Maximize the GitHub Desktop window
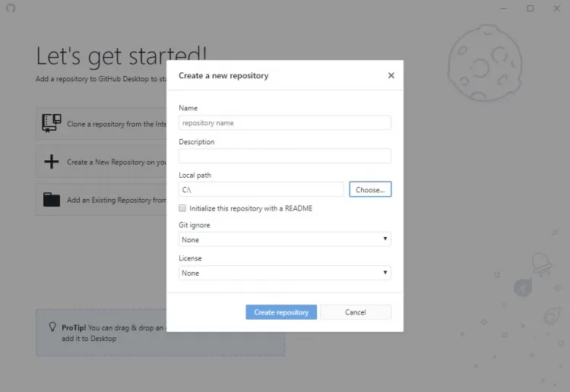Screen dimensions: 570x392 [530, 8]
